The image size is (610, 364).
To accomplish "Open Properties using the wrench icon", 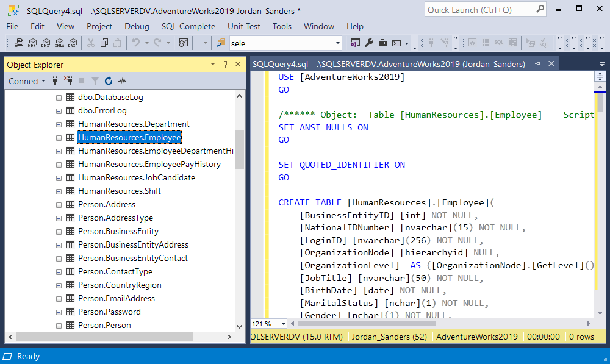I will 369,43.
